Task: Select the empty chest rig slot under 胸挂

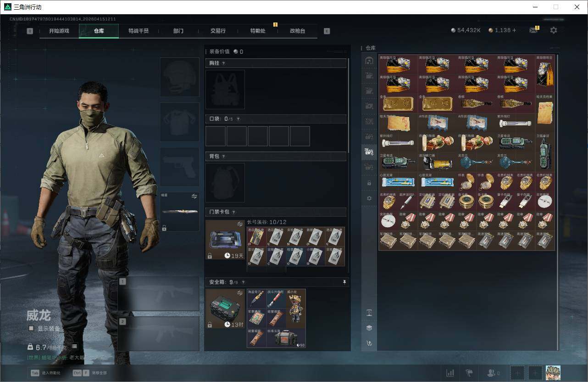Action: pyautogui.click(x=225, y=90)
